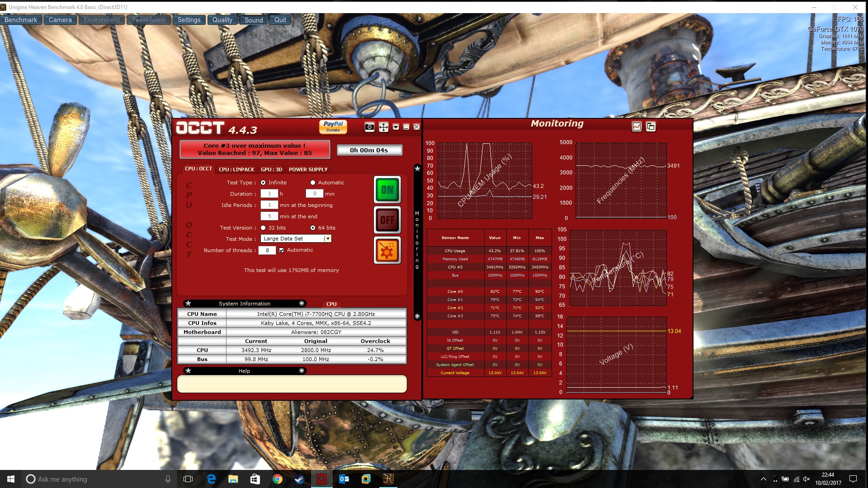Click the star icon beside Help

tap(189, 371)
